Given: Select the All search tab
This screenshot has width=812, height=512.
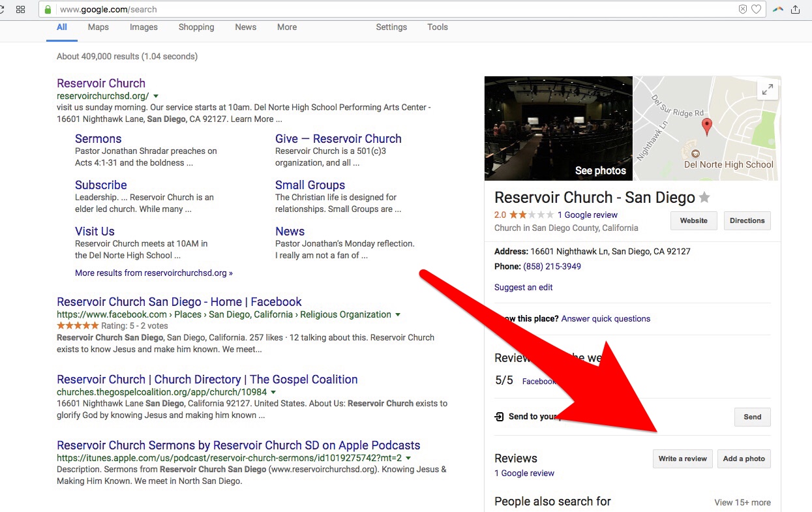Looking at the screenshot, I should click(x=62, y=27).
